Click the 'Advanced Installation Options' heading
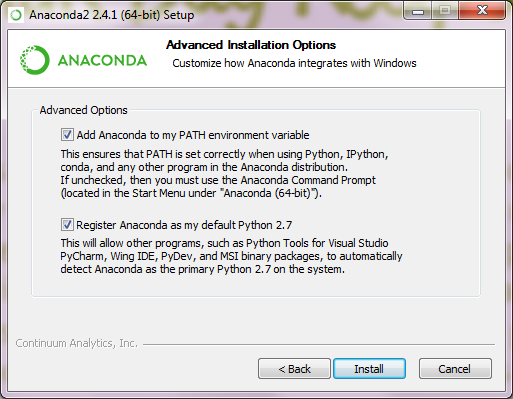The image size is (513, 399). [x=251, y=45]
